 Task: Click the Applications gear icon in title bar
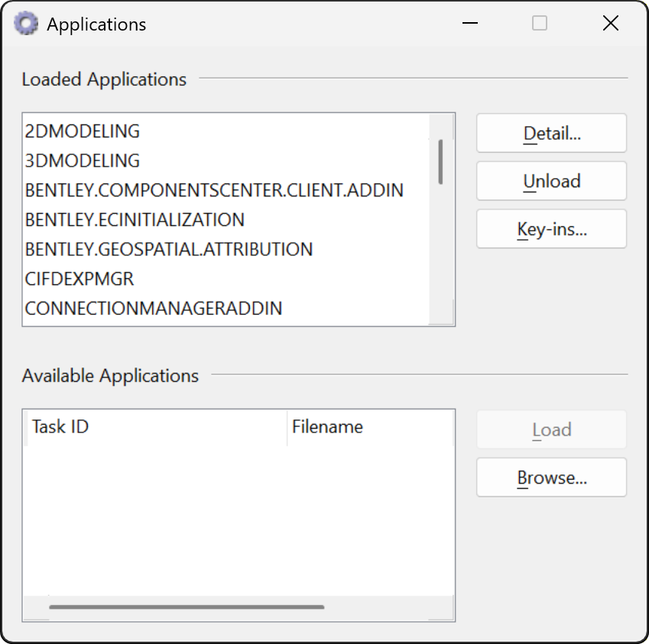26,24
